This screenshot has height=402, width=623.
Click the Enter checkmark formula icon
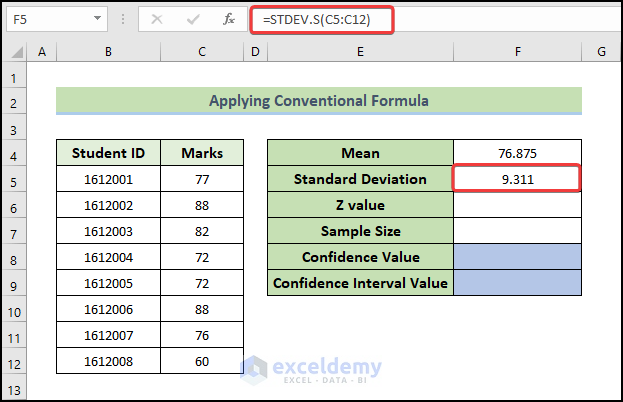pyautogui.click(x=193, y=19)
